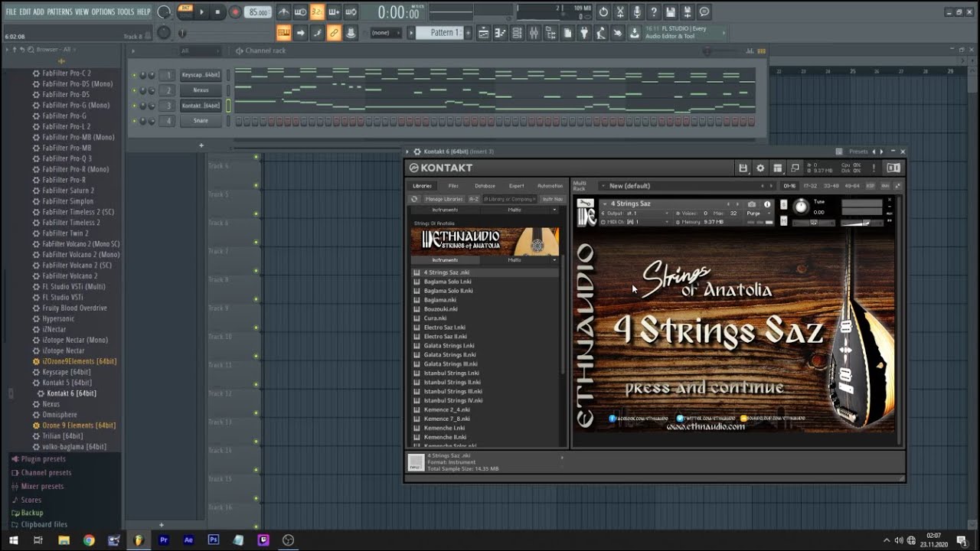
Task: Toggle the instrument Solo 'S' button
Action: tap(783, 204)
